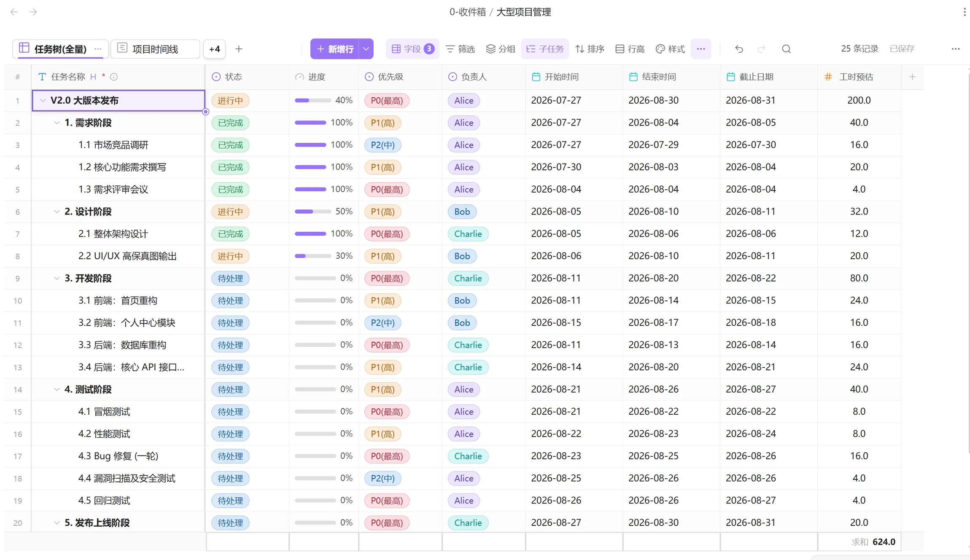The height and width of the screenshot is (560, 970).
Task: Click the redo arrow icon
Action: 761,49
